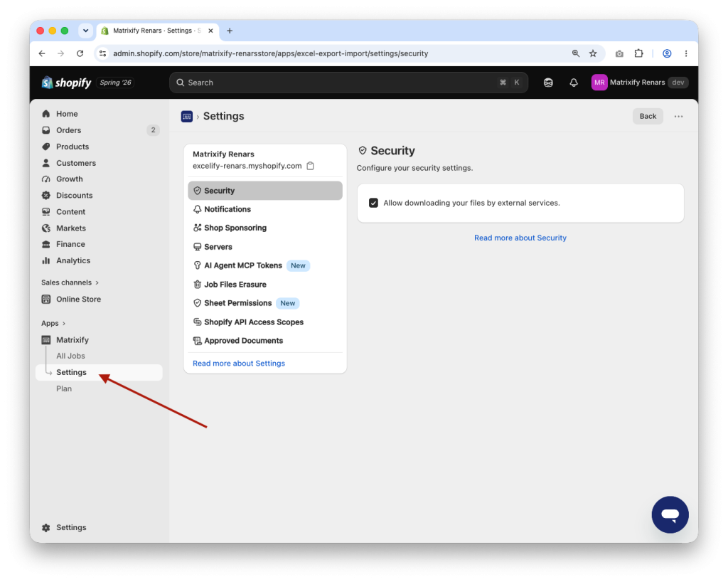Reload the page in Chrome
The height and width of the screenshot is (582, 728).
click(80, 53)
